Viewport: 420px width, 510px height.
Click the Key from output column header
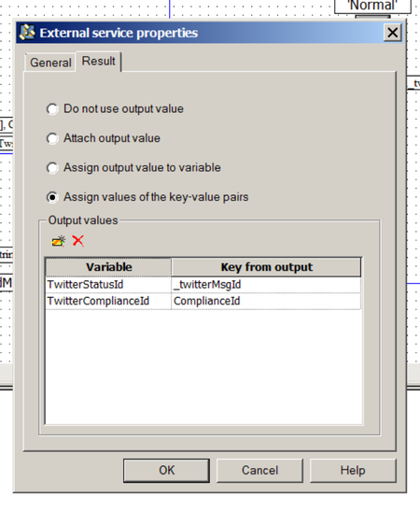click(266, 267)
